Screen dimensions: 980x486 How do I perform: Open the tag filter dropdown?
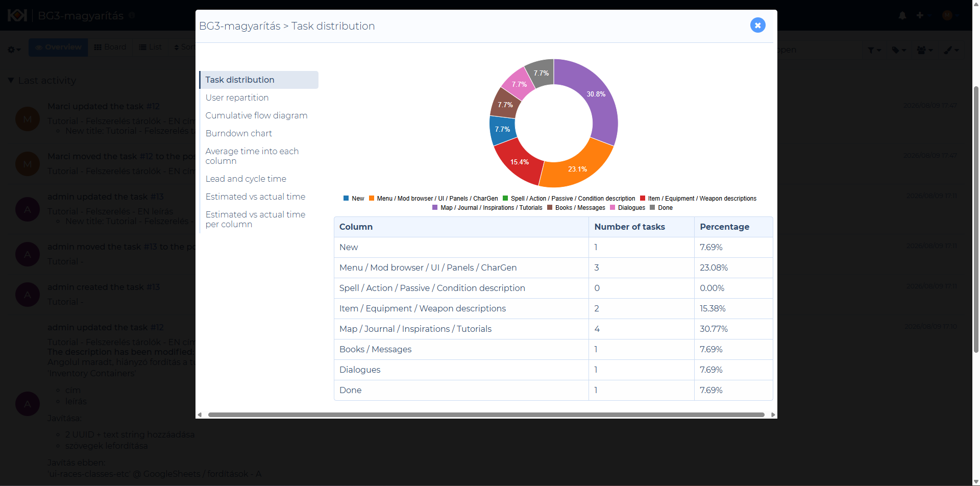(x=899, y=50)
